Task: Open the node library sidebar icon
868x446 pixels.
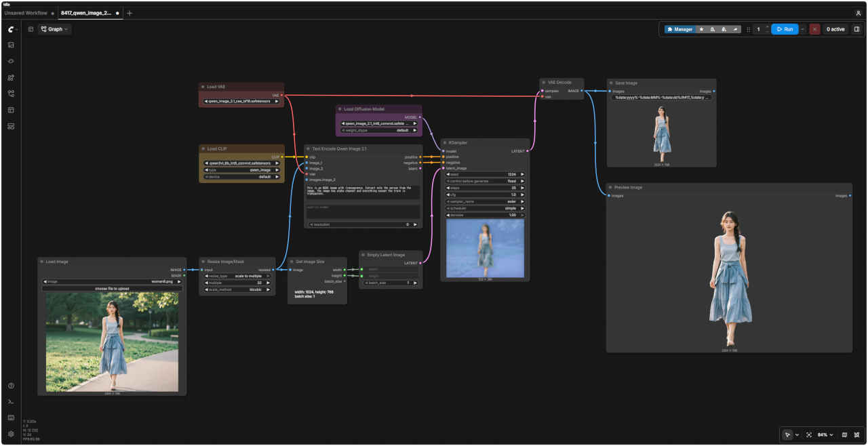Action: point(11,61)
